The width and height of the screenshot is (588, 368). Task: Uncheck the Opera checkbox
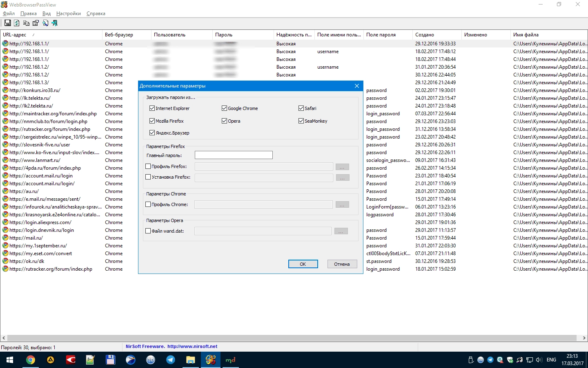click(224, 121)
